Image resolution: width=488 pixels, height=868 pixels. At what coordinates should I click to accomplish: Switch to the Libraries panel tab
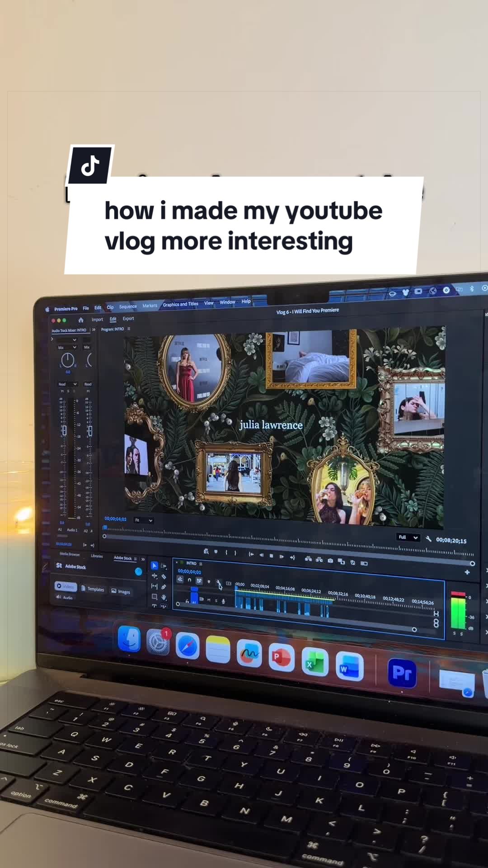point(97,556)
